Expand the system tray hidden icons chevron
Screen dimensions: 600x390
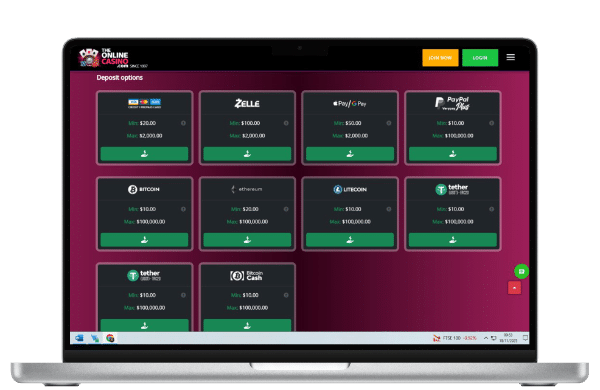(486, 338)
